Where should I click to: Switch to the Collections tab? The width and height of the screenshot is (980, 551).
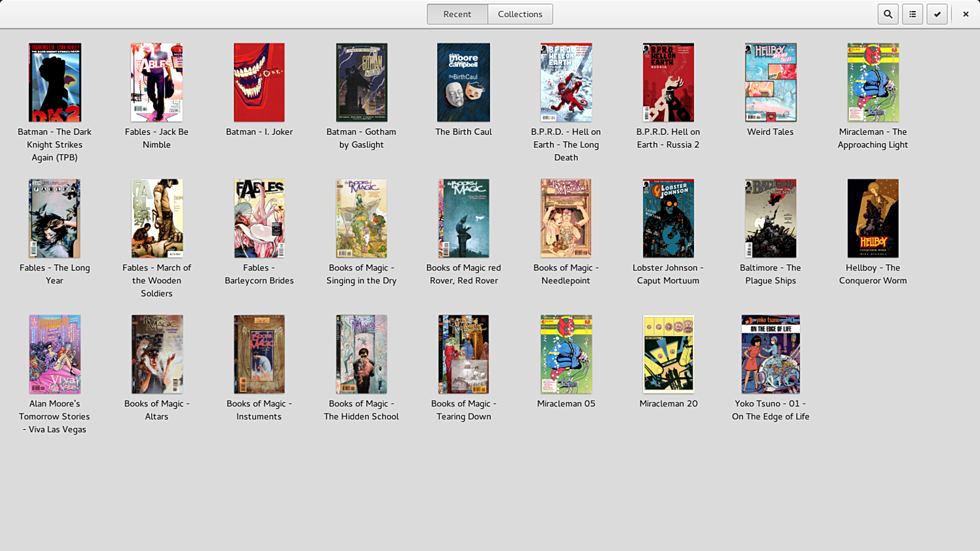coord(519,14)
